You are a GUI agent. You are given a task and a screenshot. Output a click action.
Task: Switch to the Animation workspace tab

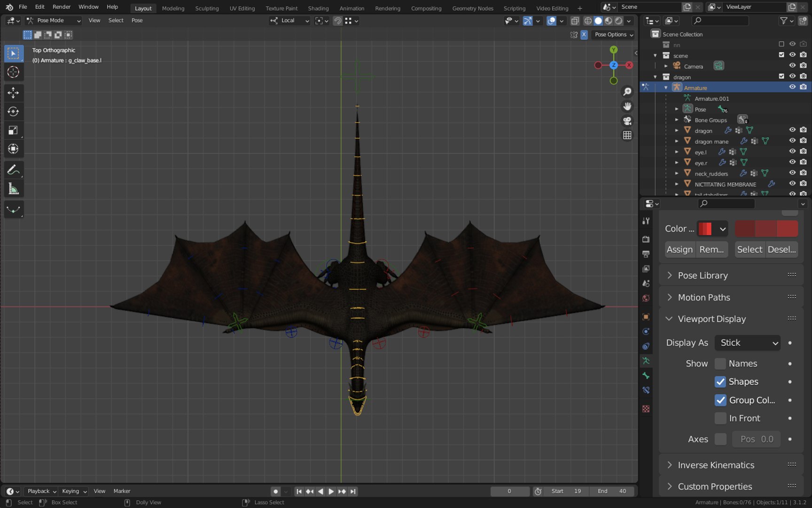click(351, 8)
